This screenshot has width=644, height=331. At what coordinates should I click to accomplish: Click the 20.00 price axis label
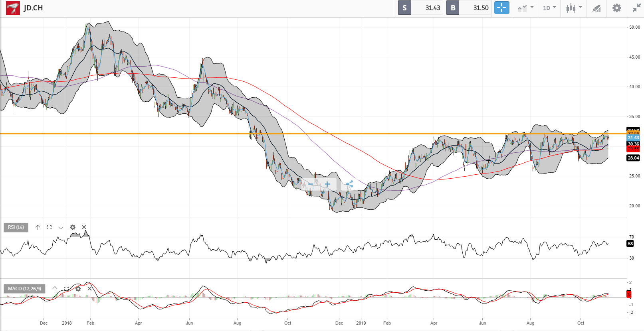pyautogui.click(x=634, y=206)
